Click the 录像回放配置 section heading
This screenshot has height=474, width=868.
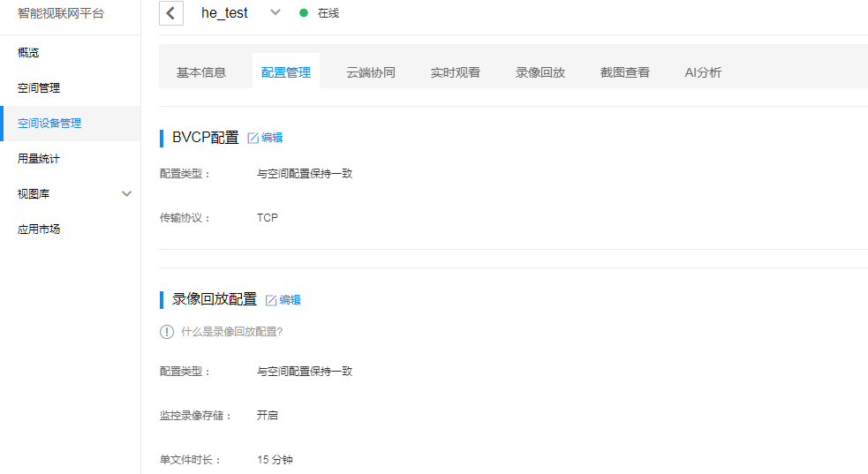pyautogui.click(x=215, y=299)
